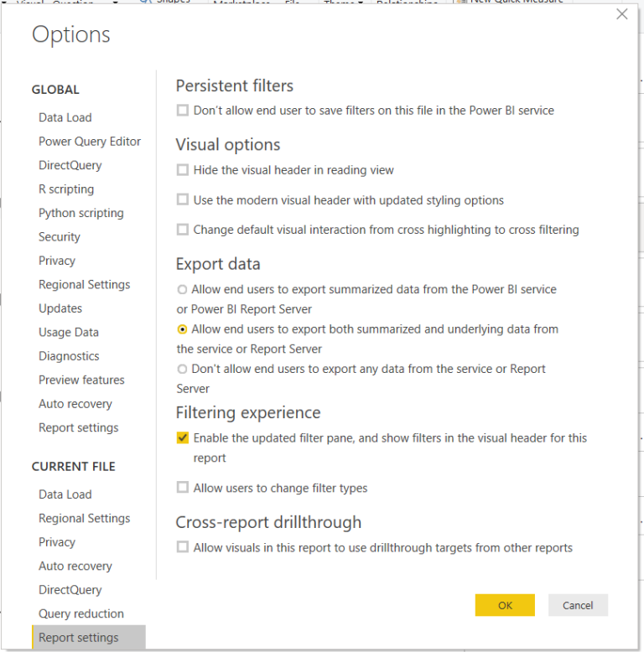Close the Options dialog with the X
The height and width of the screenshot is (652, 644).
621,14
